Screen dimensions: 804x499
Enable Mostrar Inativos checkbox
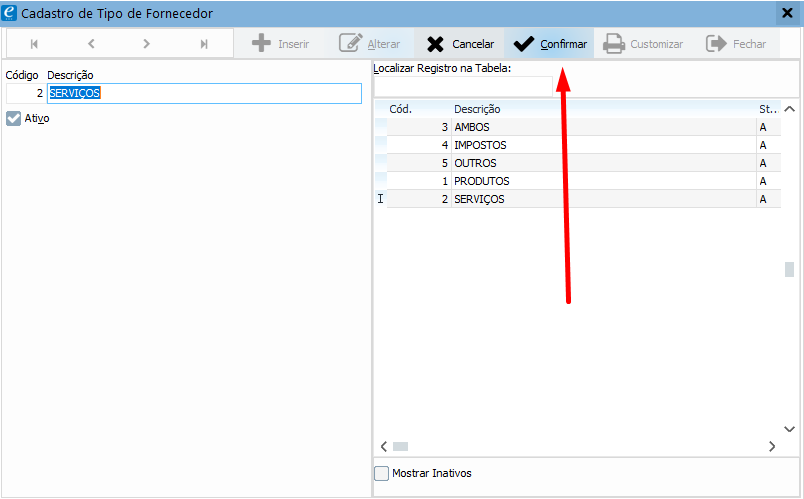point(381,473)
